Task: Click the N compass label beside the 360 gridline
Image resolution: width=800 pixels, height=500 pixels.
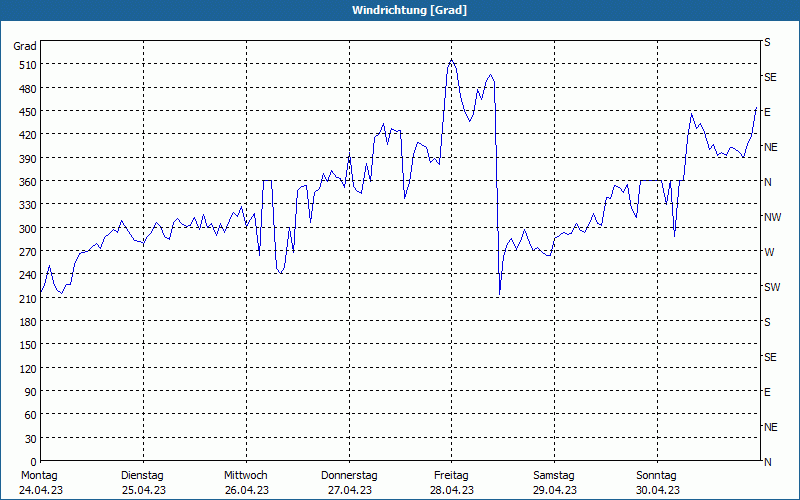Action: pos(768,182)
